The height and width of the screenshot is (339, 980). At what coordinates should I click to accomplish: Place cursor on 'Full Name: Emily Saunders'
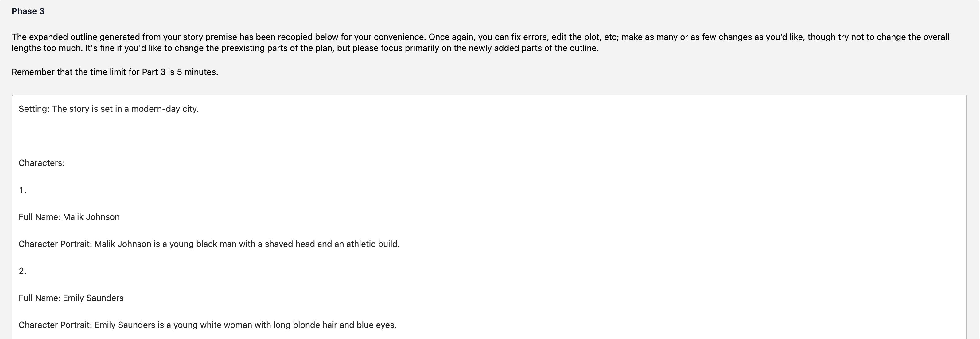(71, 298)
